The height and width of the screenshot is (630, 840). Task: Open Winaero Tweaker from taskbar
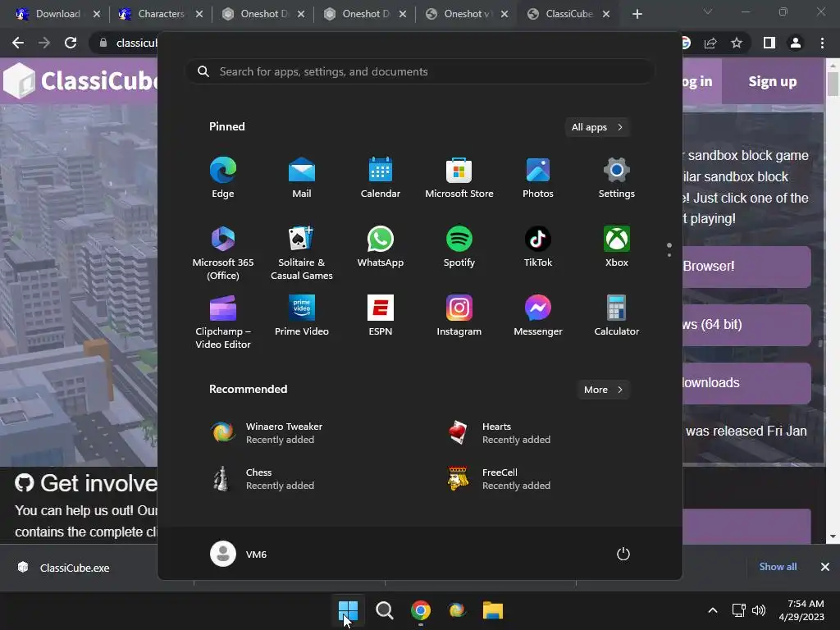click(x=456, y=610)
